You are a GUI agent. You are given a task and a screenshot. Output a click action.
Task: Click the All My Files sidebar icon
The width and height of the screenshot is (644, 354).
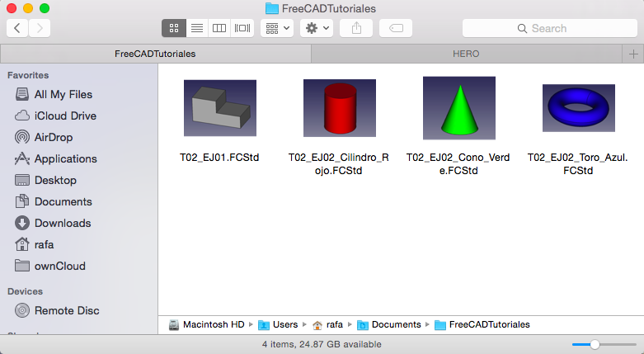coord(22,94)
